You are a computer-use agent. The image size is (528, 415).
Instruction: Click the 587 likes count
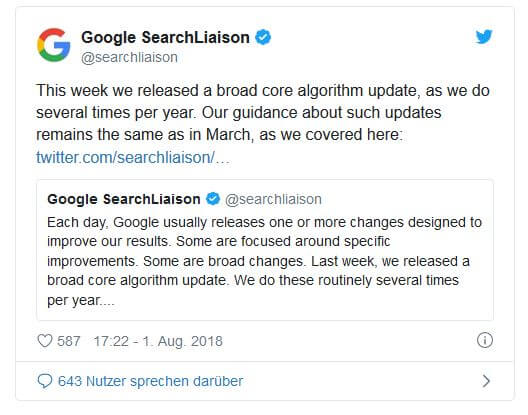(x=69, y=341)
